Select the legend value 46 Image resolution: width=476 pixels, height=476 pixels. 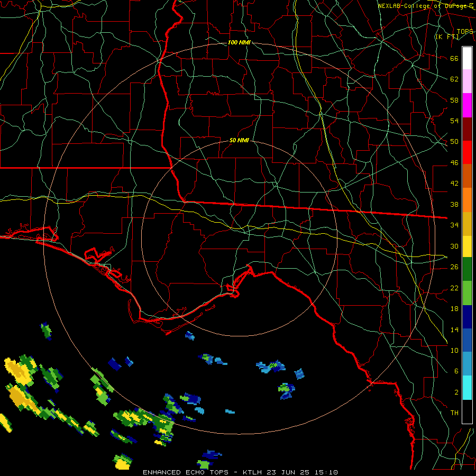click(x=454, y=163)
